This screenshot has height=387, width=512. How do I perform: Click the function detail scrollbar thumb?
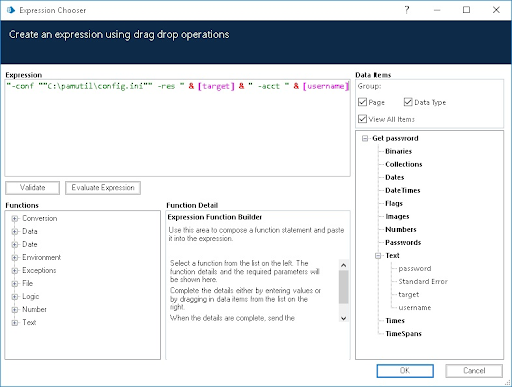344,287
